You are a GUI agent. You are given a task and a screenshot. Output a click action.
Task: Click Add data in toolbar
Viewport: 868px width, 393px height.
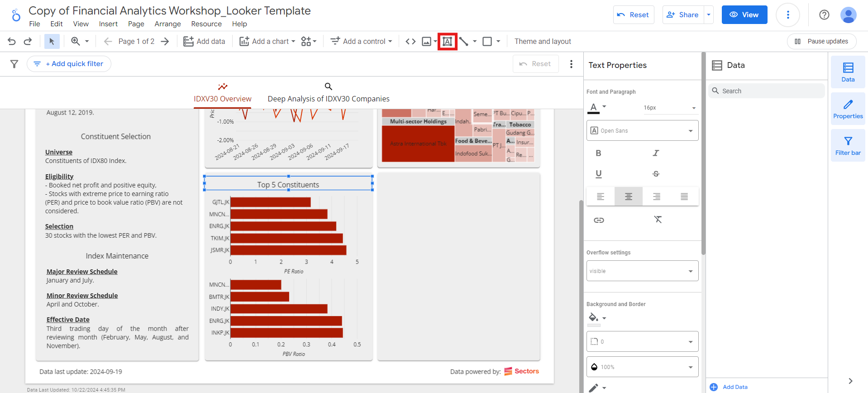tap(204, 41)
